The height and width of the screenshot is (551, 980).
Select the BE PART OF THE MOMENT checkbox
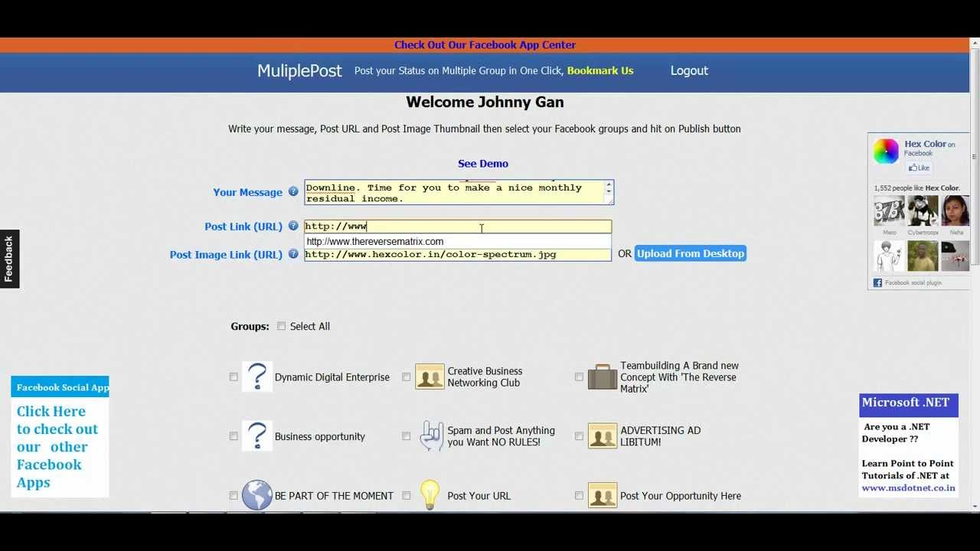(x=234, y=496)
